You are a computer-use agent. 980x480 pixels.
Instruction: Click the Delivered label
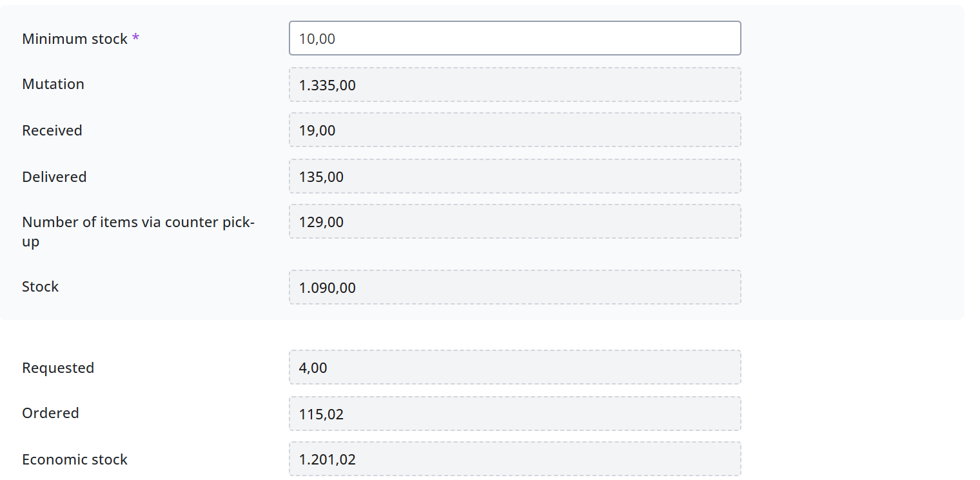pos(54,177)
